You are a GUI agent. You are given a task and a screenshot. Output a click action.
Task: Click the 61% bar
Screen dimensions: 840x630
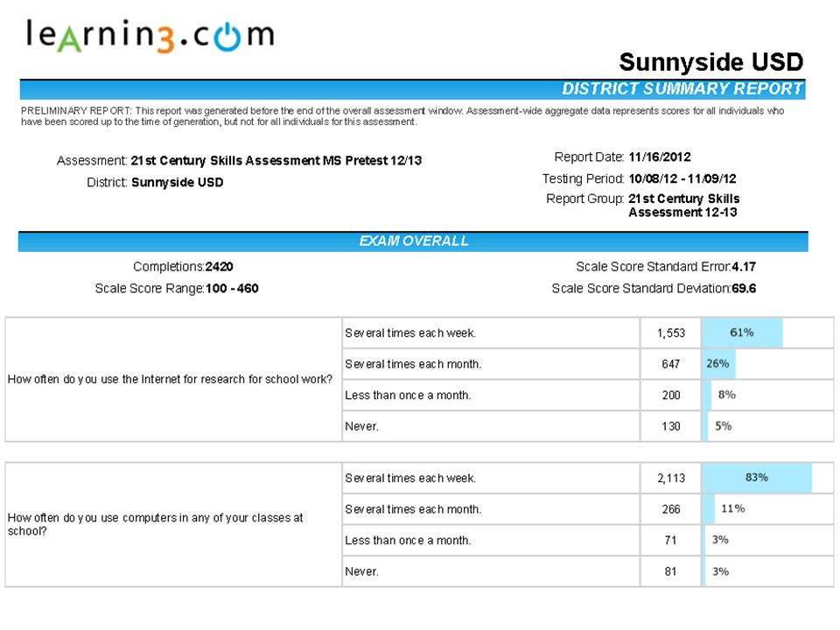tap(742, 332)
